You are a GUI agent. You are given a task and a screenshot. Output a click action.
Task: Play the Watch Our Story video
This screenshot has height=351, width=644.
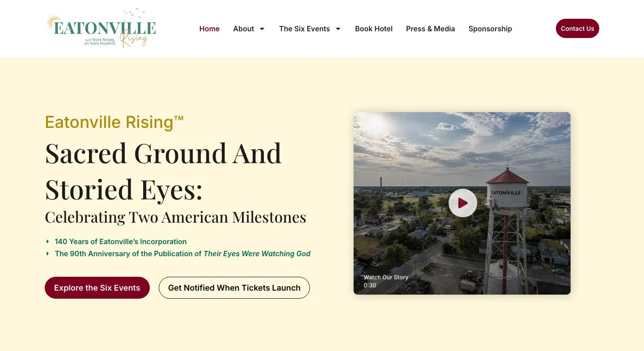[462, 203]
